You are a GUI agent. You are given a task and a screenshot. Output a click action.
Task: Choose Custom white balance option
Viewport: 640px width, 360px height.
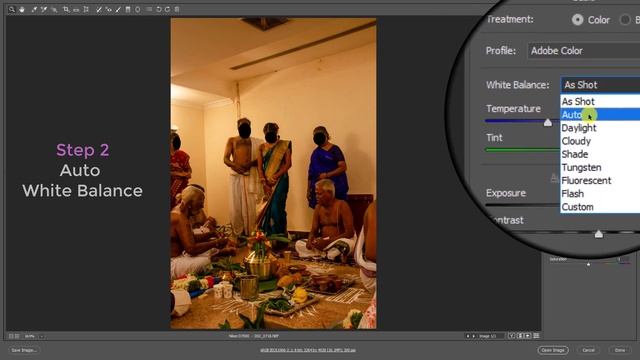click(x=600, y=207)
